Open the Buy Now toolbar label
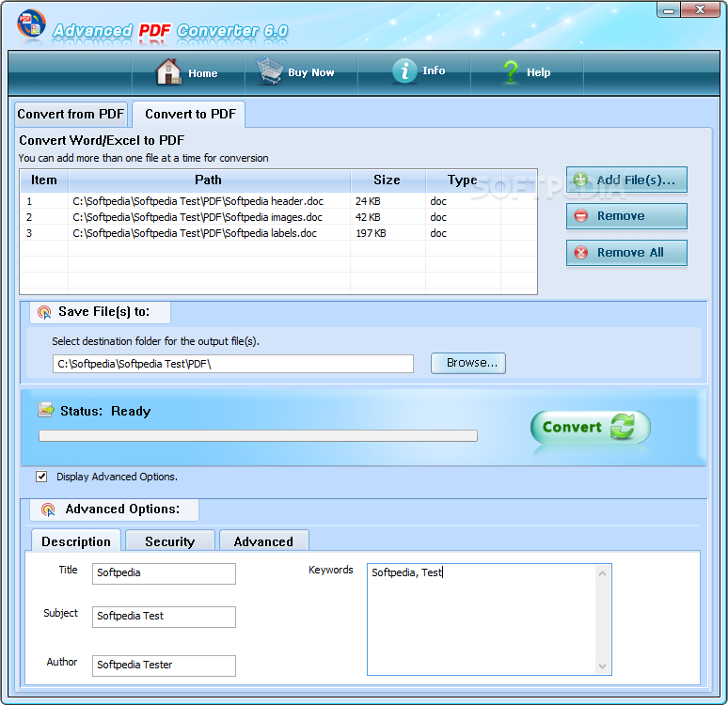The width and height of the screenshot is (728, 705). [x=311, y=72]
